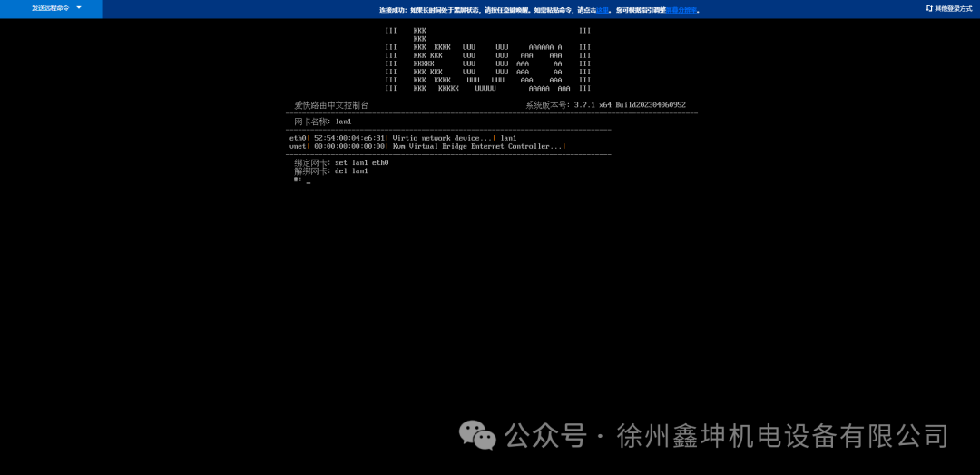
Task: Open the resolution adjustment guide link
Action: [x=681, y=10]
